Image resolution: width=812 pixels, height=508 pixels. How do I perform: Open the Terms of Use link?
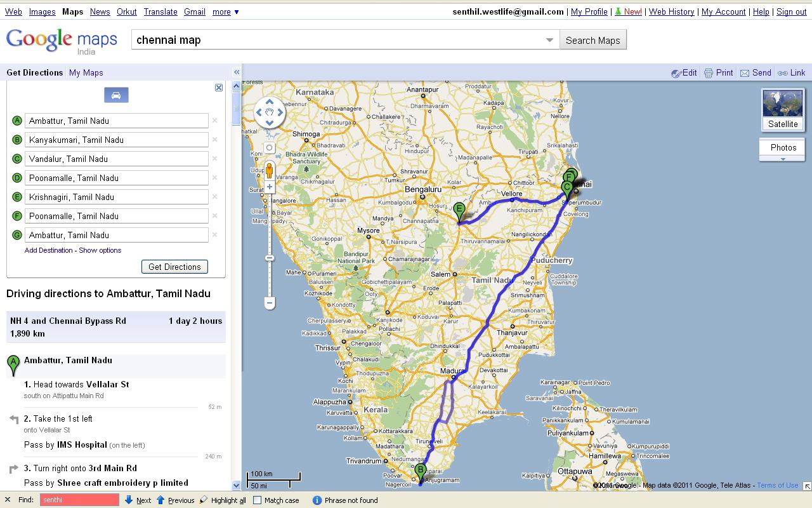pos(778,485)
